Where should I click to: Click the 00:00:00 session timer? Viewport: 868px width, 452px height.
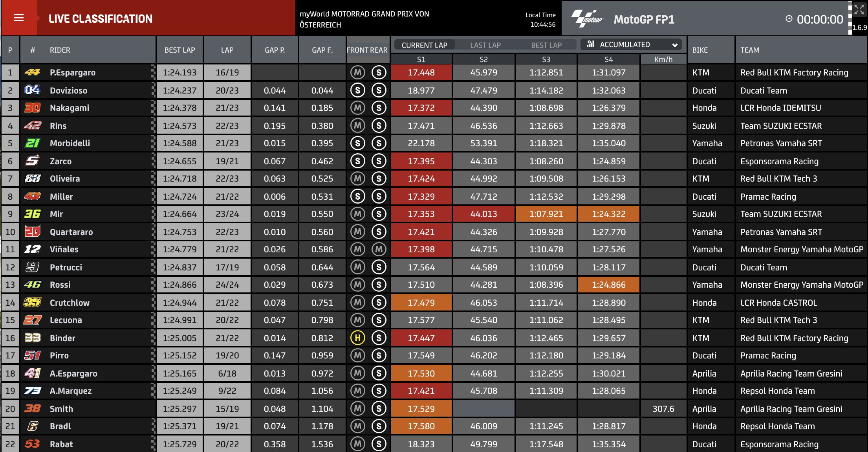click(x=820, y=19)
